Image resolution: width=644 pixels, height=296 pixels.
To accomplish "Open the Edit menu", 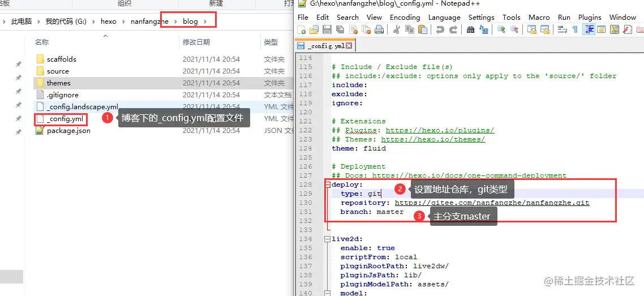I will [323, 17].
